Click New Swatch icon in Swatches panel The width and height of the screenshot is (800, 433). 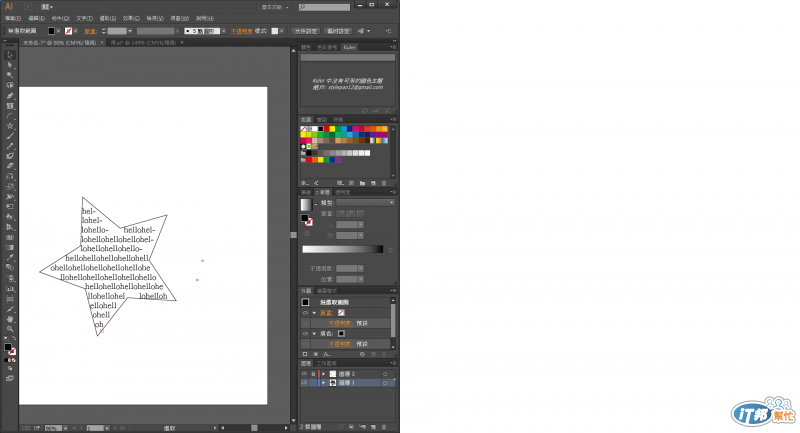(x=373, y=183)
